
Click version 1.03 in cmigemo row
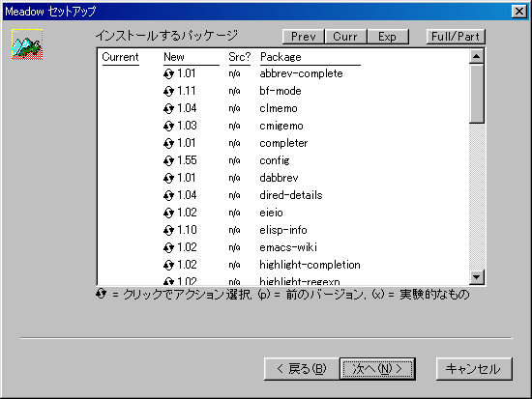pos(187,126)
